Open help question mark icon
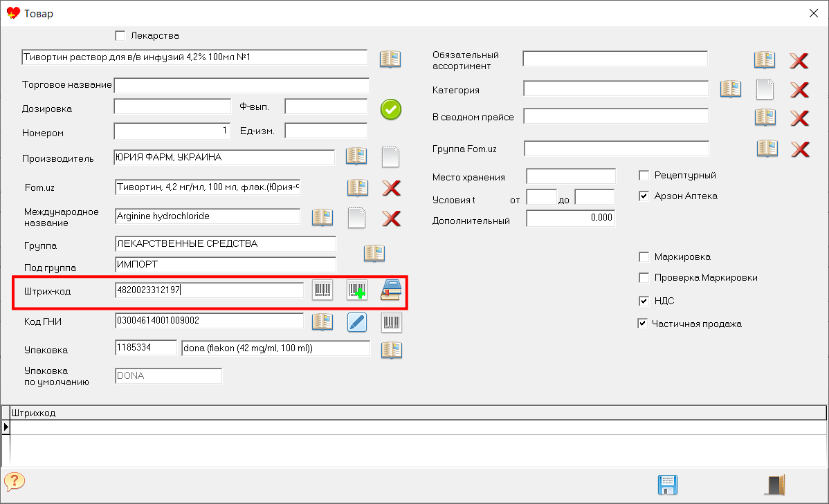 pos(15,481)
